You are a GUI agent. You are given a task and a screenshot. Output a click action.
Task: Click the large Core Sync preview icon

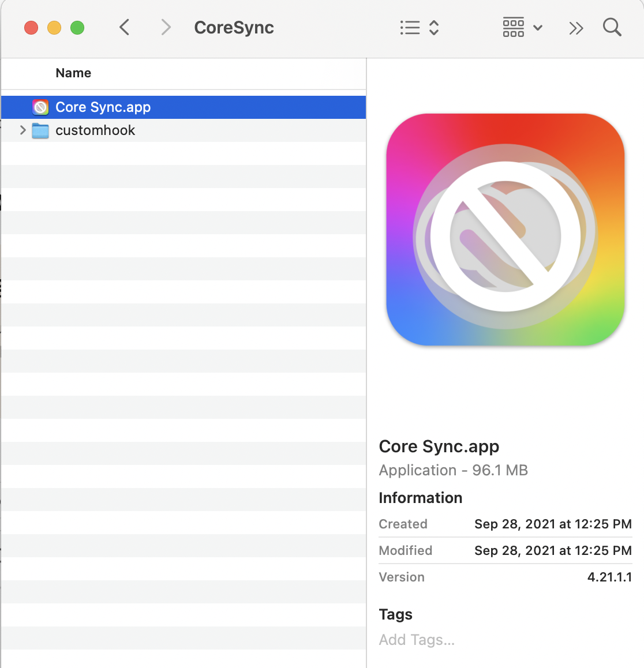point(506,230)
